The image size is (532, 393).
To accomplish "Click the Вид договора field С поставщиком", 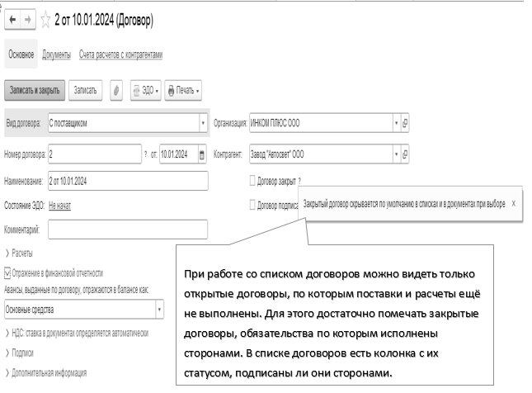I will [x=124, y=123].
